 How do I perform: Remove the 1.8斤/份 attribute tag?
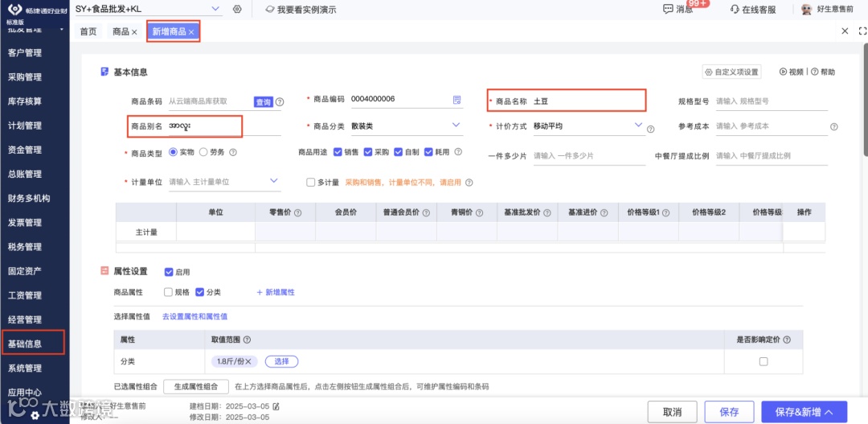[248, 361]
